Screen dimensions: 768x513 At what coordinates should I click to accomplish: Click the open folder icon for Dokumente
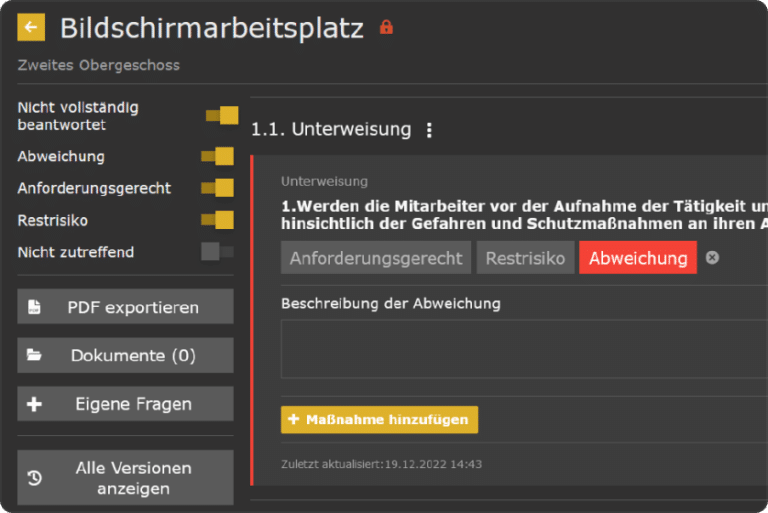coord(34,355)
